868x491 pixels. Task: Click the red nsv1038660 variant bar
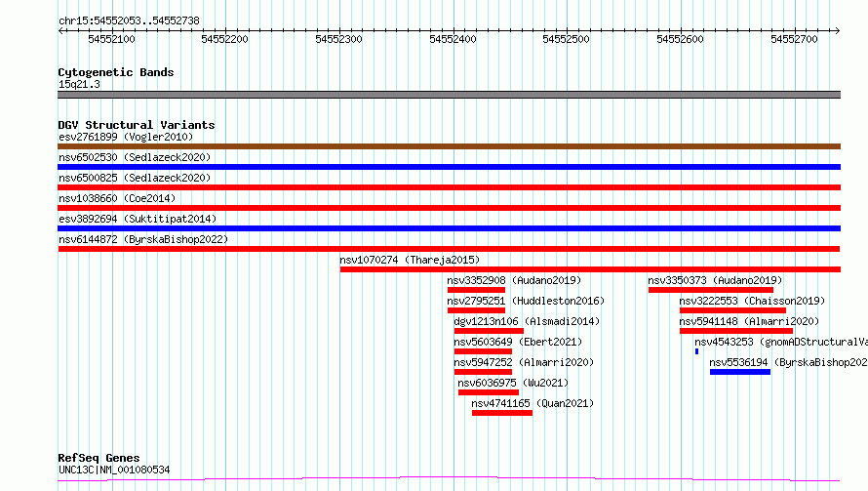click(449, 208)
